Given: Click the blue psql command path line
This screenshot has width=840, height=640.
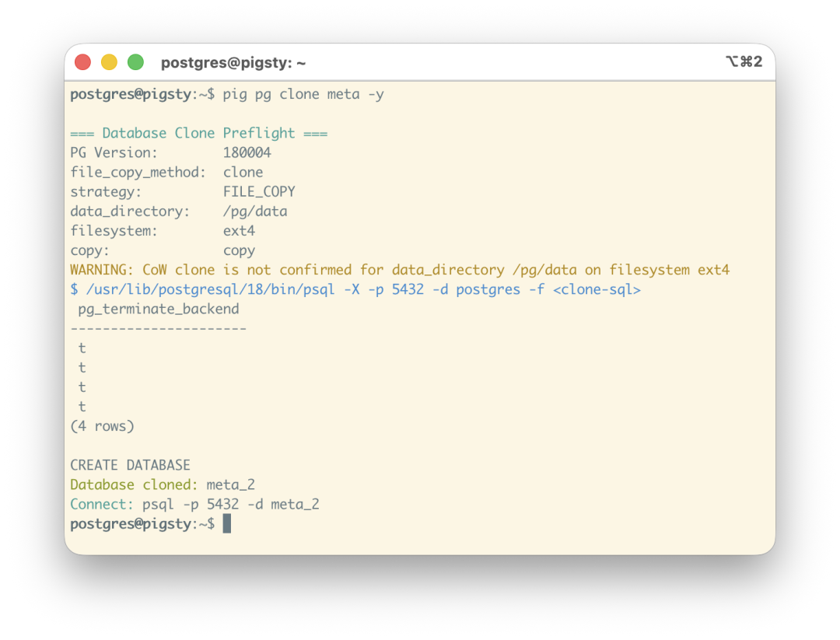Looking at the screenshot, I should pos(355,290).
